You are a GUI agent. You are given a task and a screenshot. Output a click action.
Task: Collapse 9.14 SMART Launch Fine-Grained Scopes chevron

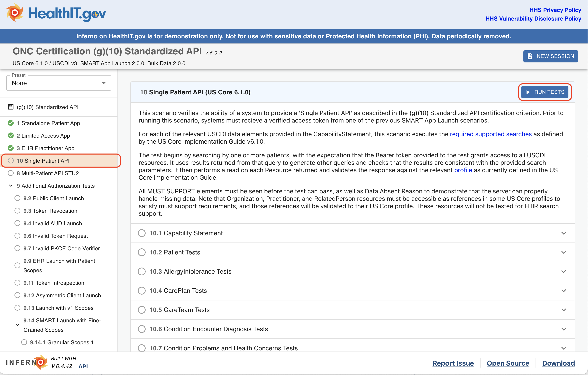point(17,325)
